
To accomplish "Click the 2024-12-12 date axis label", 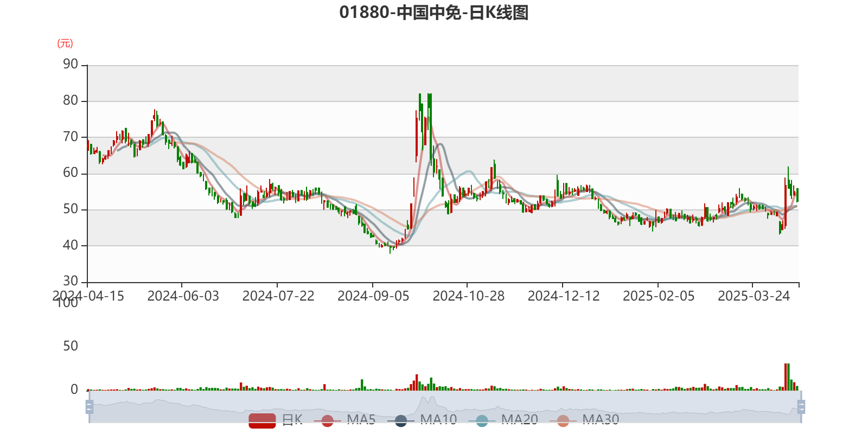I will click(564, 296).
